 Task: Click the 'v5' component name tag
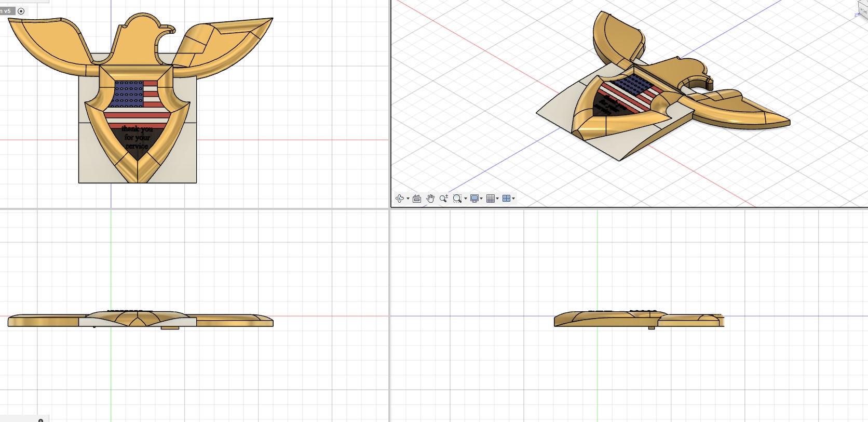pyautogui.click(x=7, y=11)
